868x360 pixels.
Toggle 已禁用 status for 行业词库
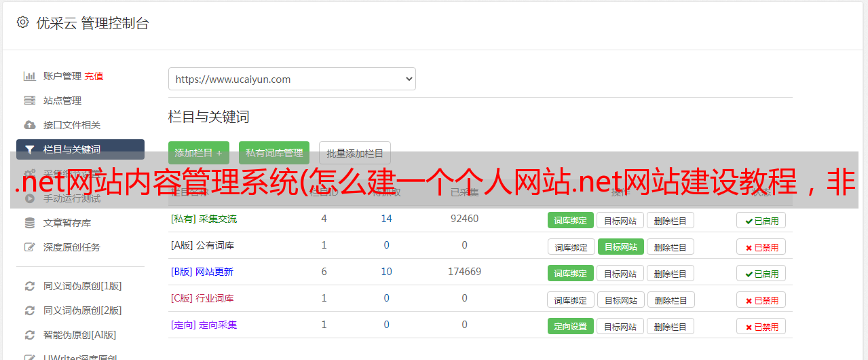(x=761, y=300)
